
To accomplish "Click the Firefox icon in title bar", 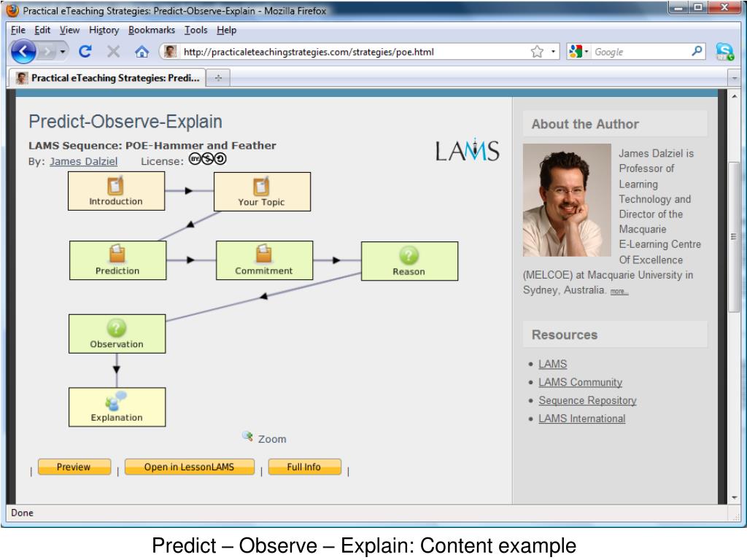I will point(12,10).
